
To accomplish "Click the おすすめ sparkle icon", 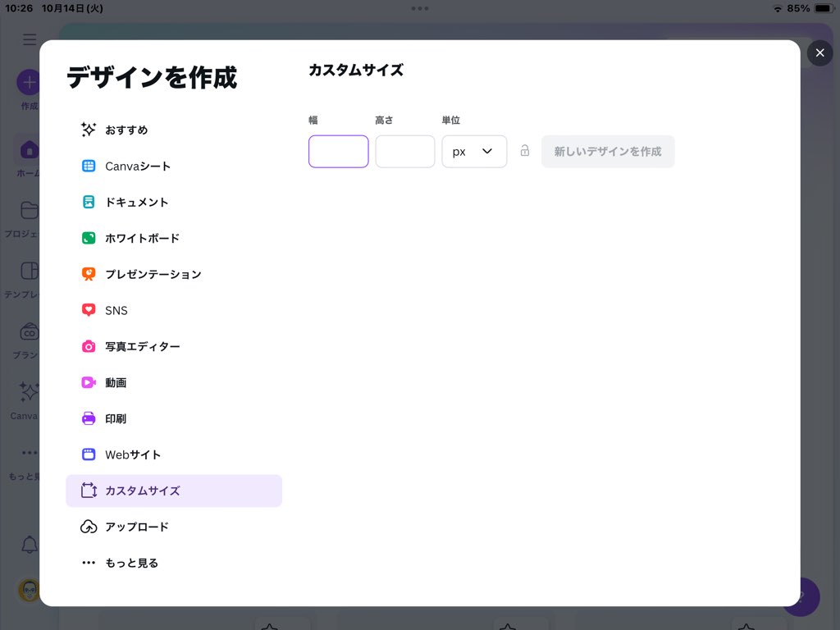I will click(89, 130).
